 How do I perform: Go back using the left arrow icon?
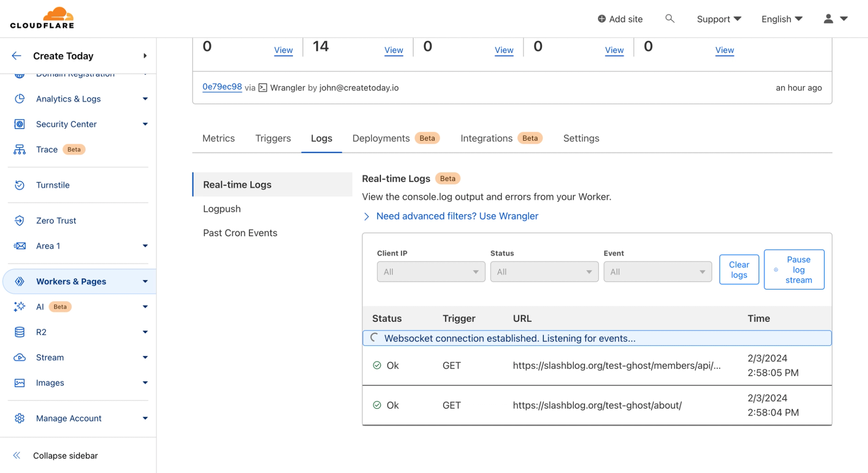click(17, 56)
